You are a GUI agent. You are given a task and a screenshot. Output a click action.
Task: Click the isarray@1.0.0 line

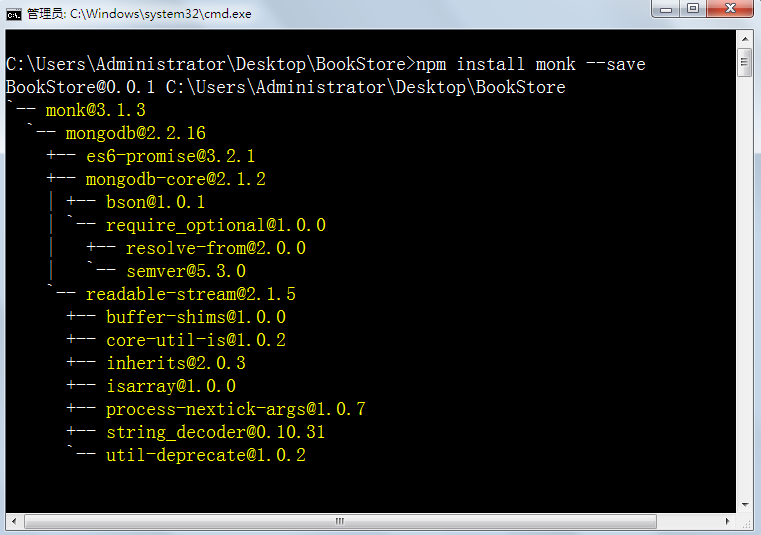point(171,386)
